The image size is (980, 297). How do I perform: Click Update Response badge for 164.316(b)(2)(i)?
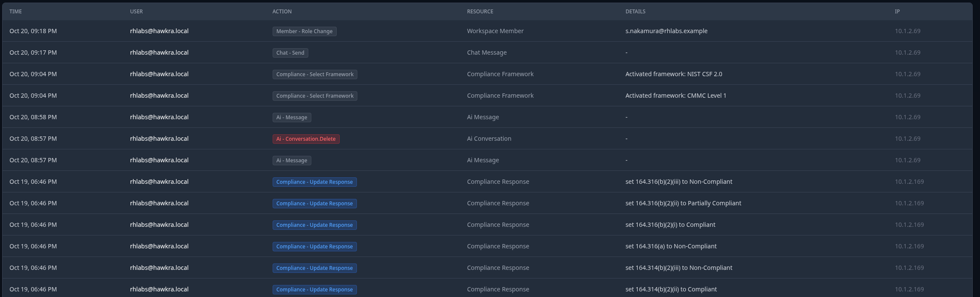point(314,225)
